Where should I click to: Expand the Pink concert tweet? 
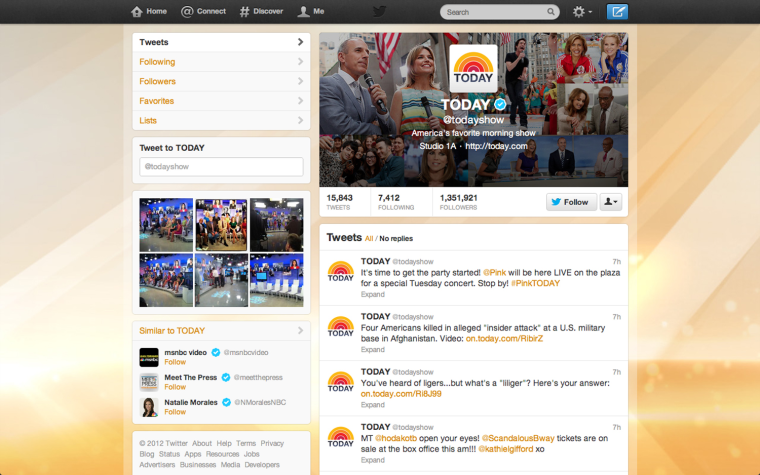pyautogui.click(x=373, y=294)
